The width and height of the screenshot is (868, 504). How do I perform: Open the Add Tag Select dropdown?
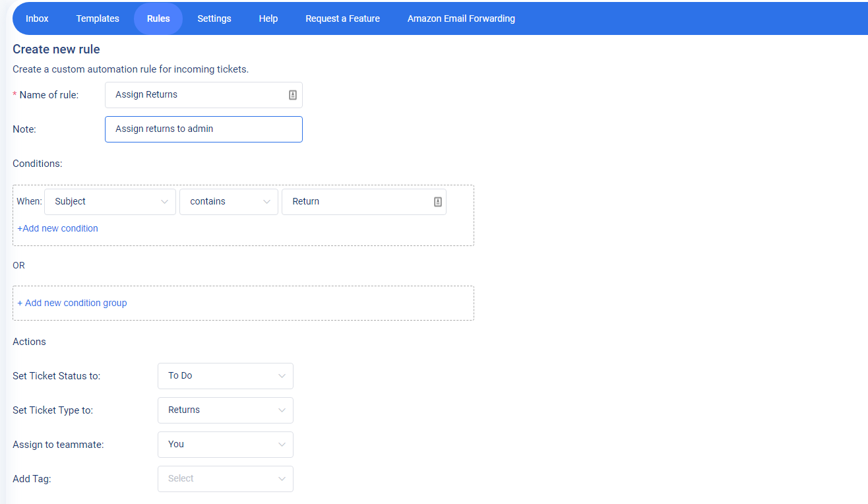[226, 479]
